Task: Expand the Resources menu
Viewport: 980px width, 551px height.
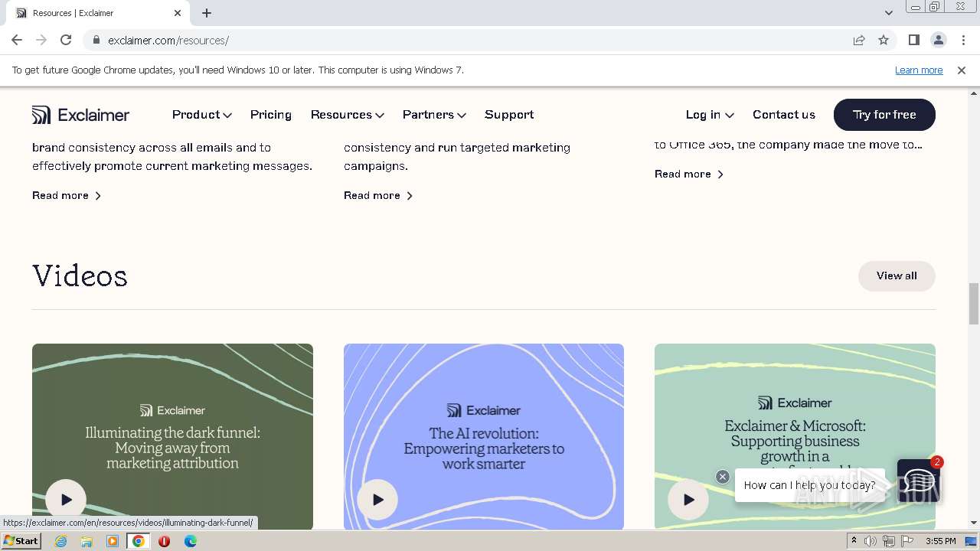Action: 347,115
